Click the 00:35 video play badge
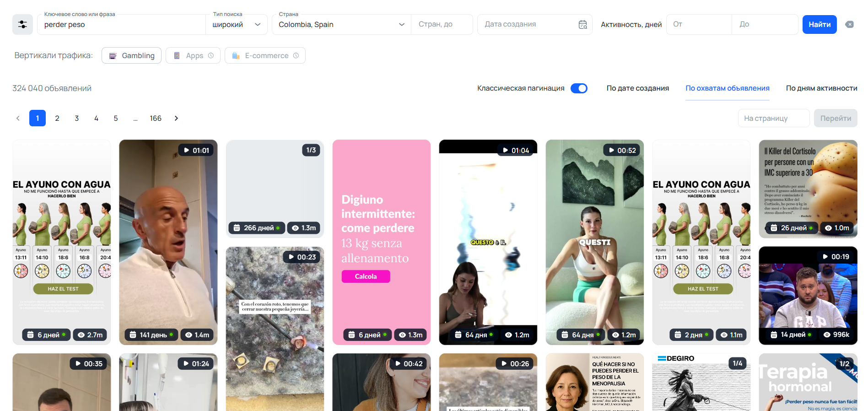Image resolution: width=868 pixels, height=411 pixels. 89,364
